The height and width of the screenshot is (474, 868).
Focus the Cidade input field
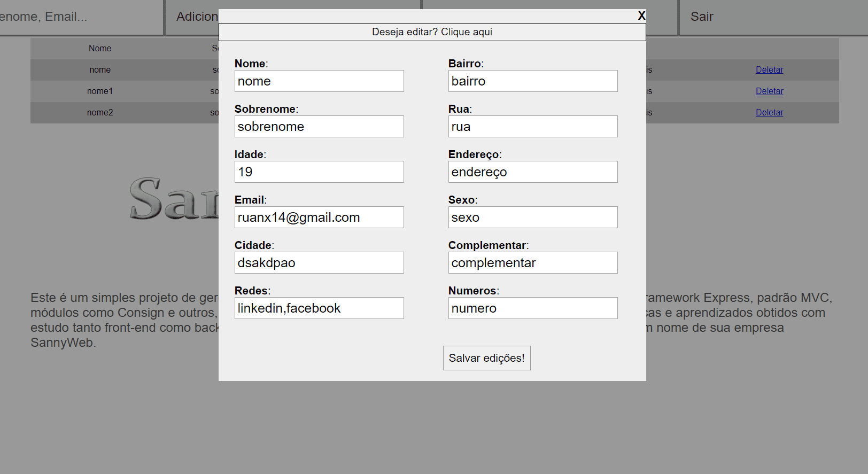click(x=319, y=263)
